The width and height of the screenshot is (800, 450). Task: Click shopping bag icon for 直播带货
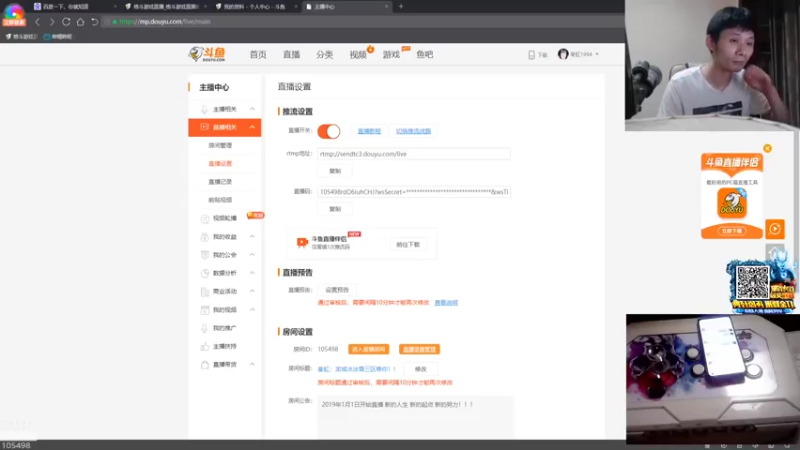pos(205,365)
